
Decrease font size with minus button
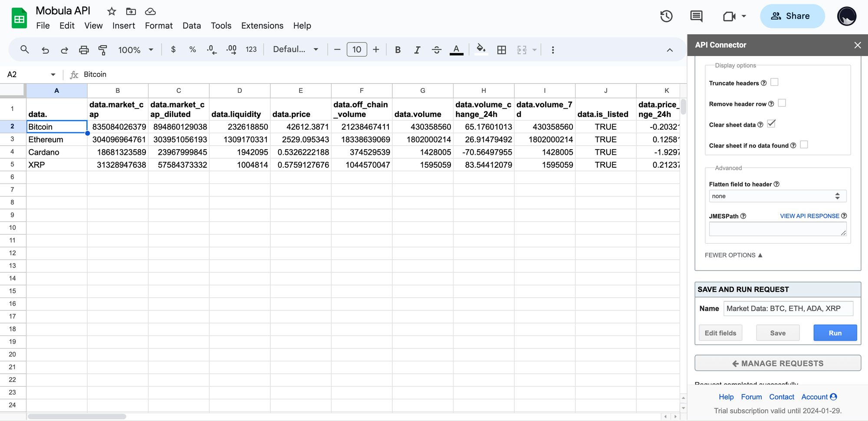337,49
